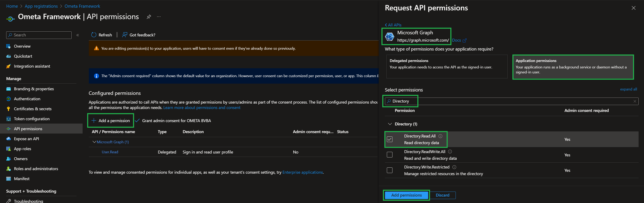Click info icon next to Directory.ReadWrite.All
Screen dimensions: 644x203
pyautogui.click(x=450, y=152)
